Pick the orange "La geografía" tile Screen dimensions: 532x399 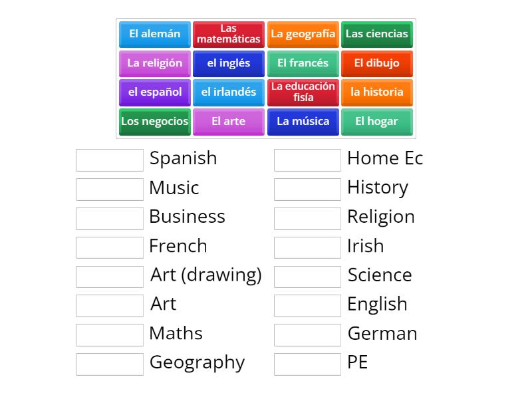[x=303, y=34]
